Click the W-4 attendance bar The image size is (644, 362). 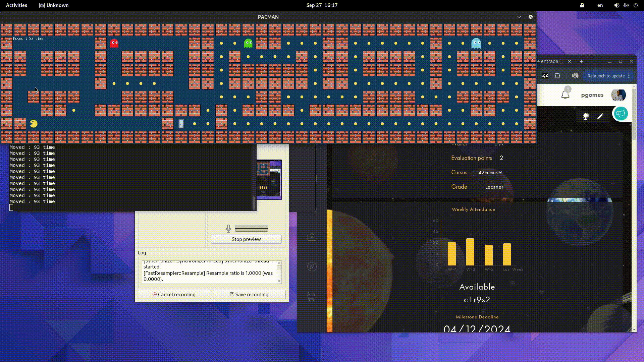tap(452, 254)
